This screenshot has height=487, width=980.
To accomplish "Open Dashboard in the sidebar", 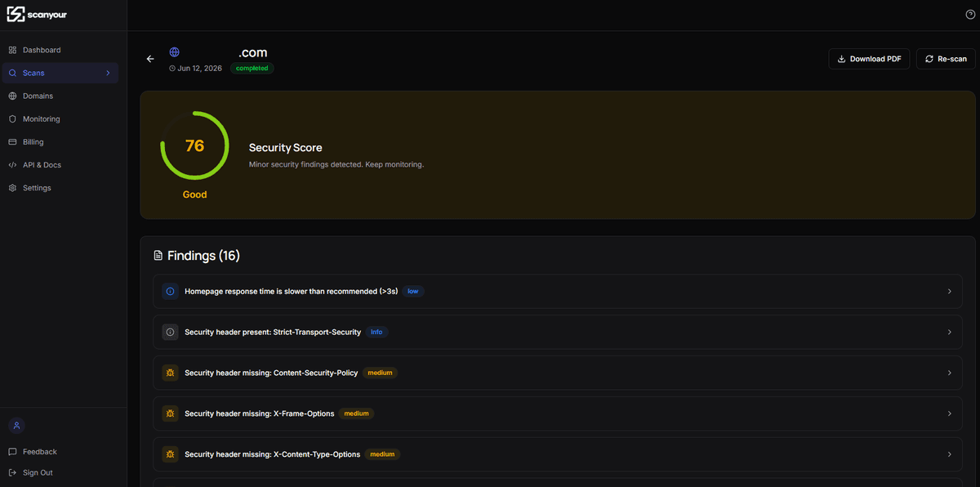I will [x=60, y=50].
